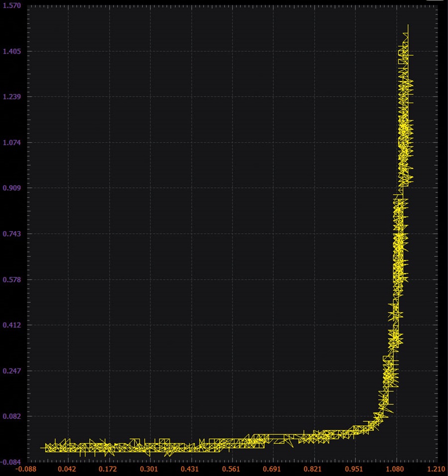Select the 0.743 y-axis value
This screenshot has width=448, height=476.
tap(12, 234)
